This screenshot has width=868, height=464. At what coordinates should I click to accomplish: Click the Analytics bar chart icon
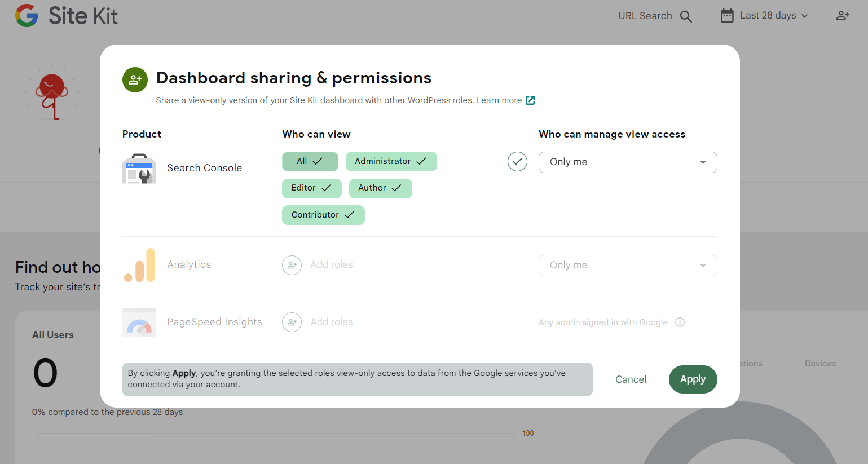coord(139,265)
